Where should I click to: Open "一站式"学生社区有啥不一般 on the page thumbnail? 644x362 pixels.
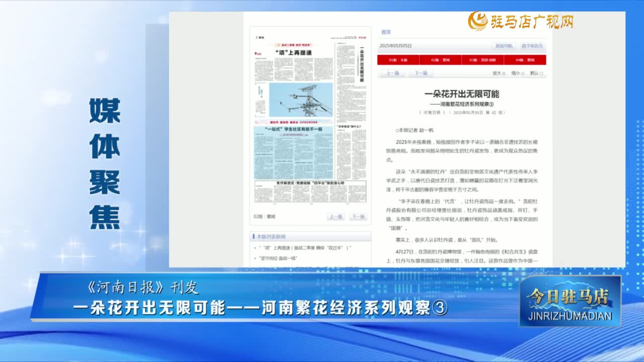coord(294,130)
